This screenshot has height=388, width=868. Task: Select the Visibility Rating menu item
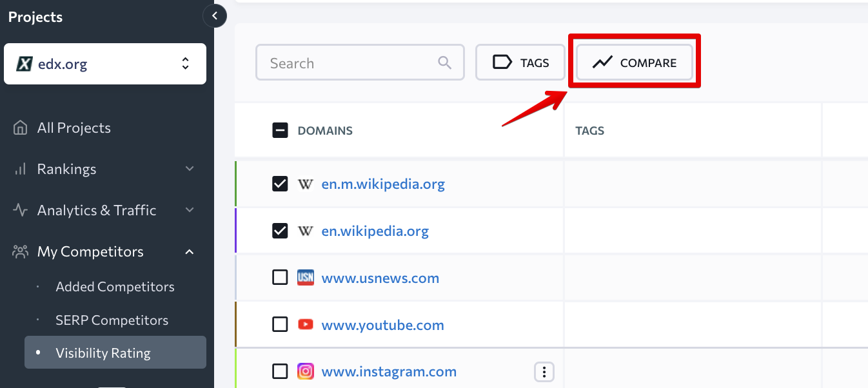[115, 353]
